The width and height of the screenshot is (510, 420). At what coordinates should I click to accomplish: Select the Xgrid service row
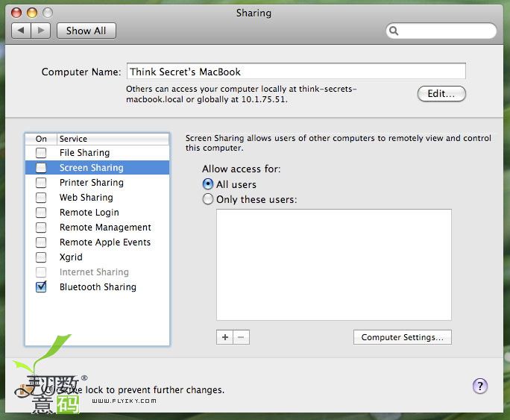(97, 257)
